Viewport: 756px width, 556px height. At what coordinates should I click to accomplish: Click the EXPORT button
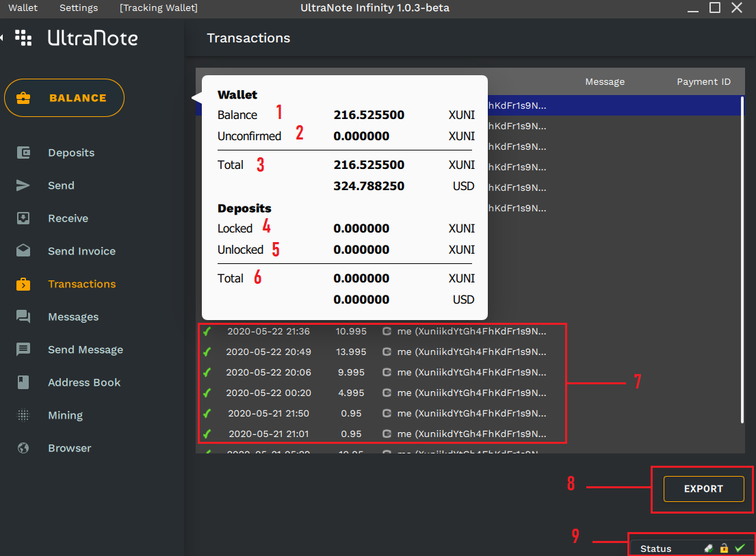[703, 488]
